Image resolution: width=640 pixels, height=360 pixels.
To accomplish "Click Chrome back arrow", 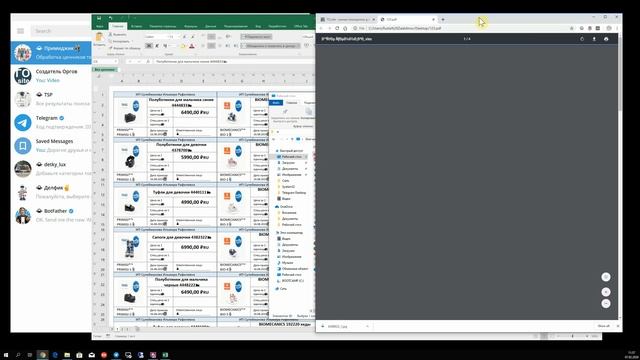I will pyautogui.click(x=321, y=28).
